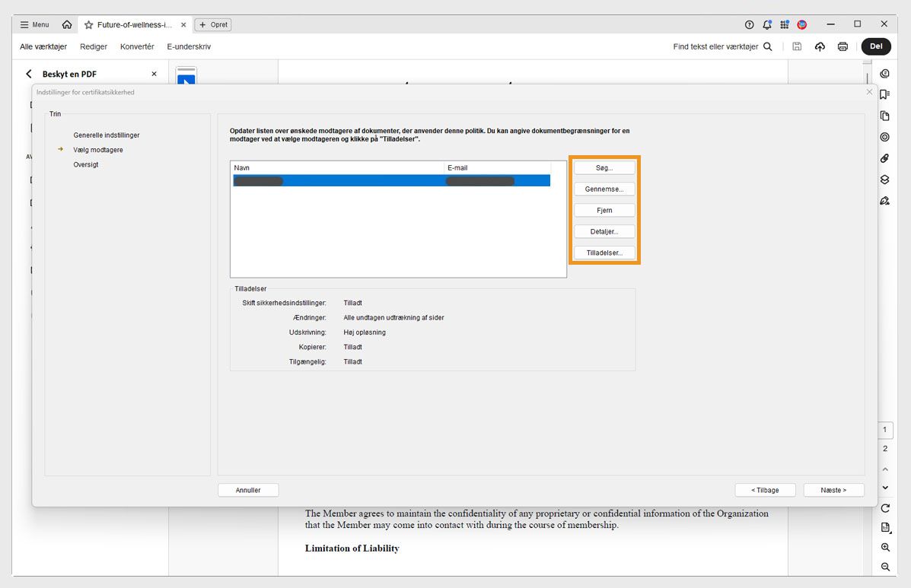Image resolution: width=911 pixels, height=588 pixels.
Task: Click the upload to cloud icon
Action: [x=820, y=46]
